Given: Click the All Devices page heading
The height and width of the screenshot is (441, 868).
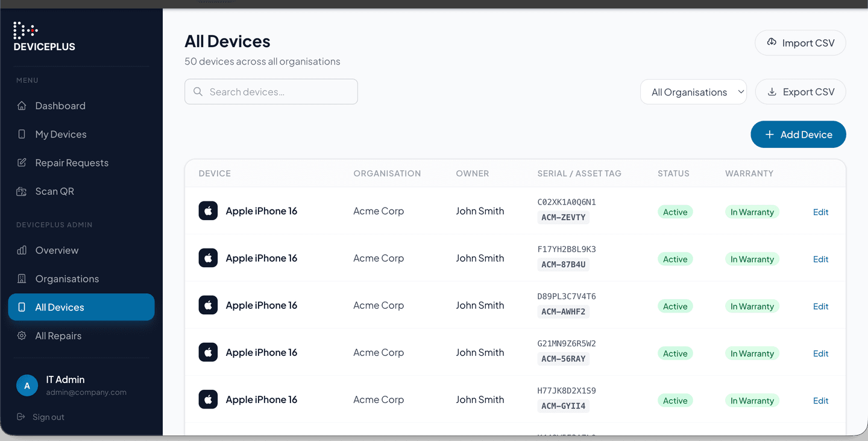Looking at the screenshot, I should (227, 41).
